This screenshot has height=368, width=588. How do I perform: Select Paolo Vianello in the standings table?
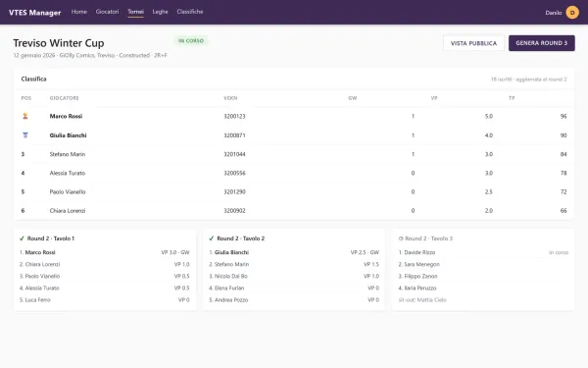coord(68,192)
